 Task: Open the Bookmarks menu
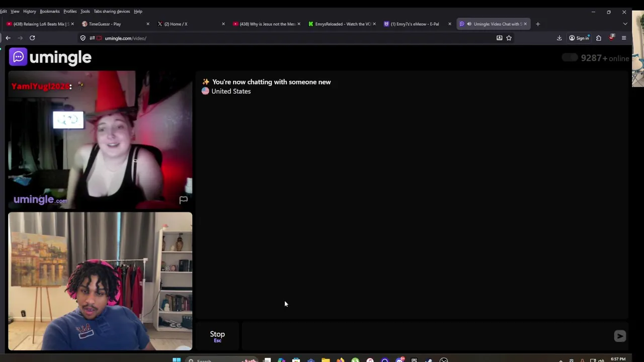[x=50, y=11]
